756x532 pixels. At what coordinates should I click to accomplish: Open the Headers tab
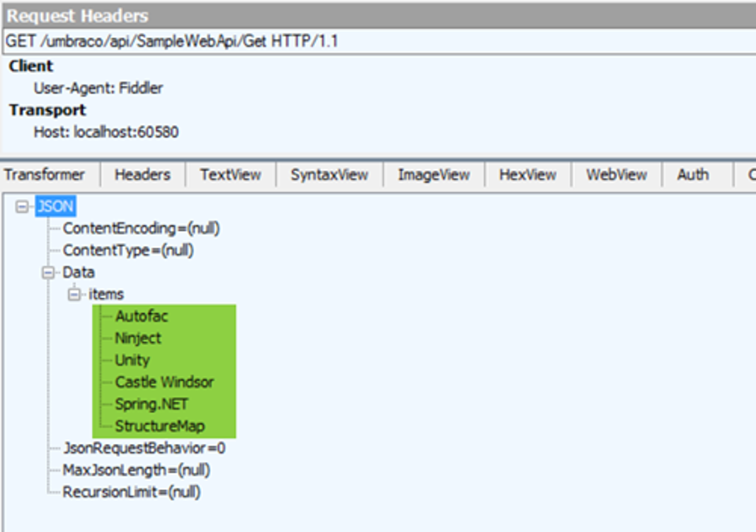142,175
